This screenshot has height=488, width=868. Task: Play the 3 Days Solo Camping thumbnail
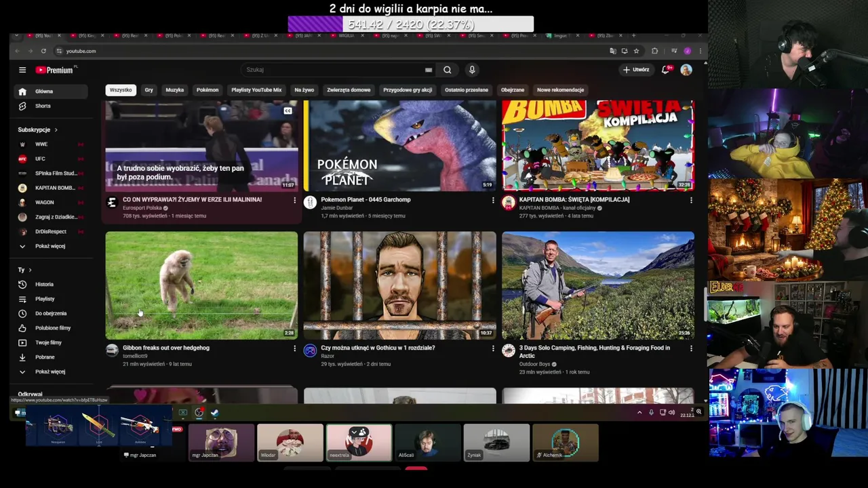click(598, 285)
